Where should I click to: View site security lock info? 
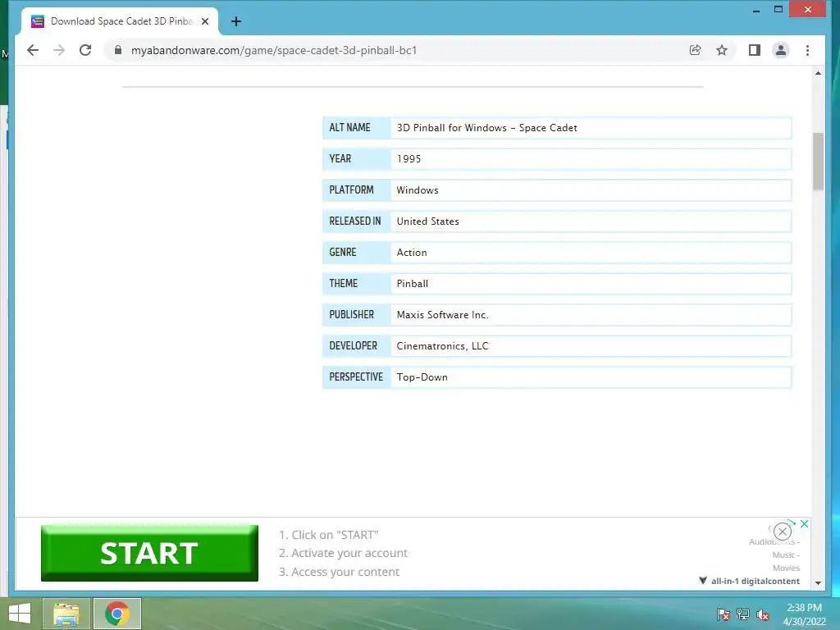tap(118, 50)
